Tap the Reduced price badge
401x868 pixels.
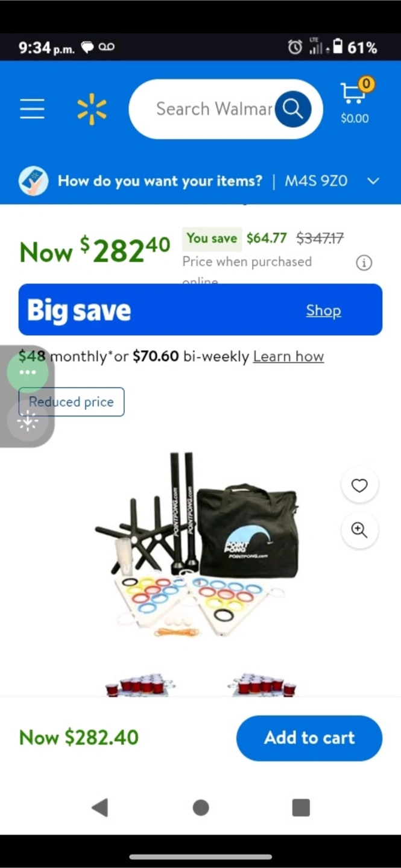pyautogui.click(x=71, y=402)
